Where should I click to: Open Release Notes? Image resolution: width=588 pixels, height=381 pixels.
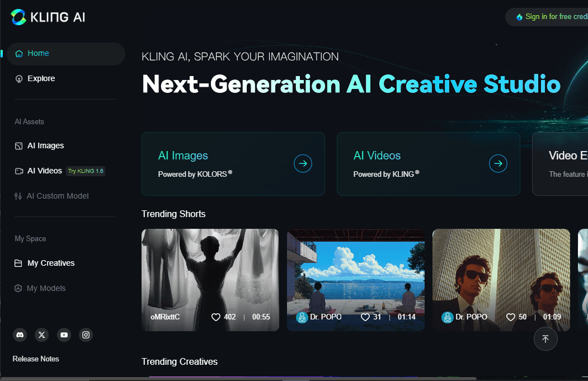[x=36, y=359]
